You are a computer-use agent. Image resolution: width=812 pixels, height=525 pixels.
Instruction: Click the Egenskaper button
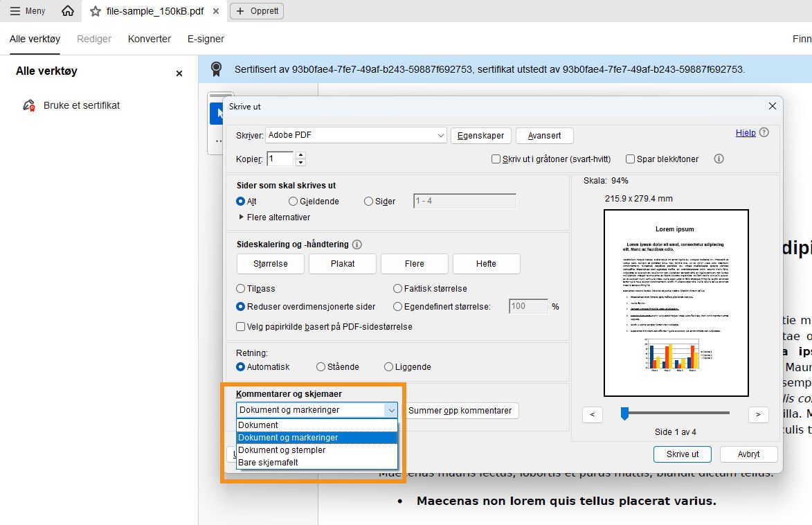point(480,135)
